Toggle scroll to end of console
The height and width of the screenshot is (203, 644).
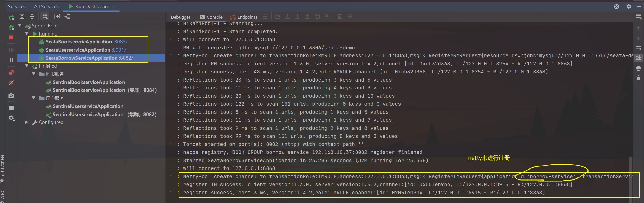pos(639,58)
